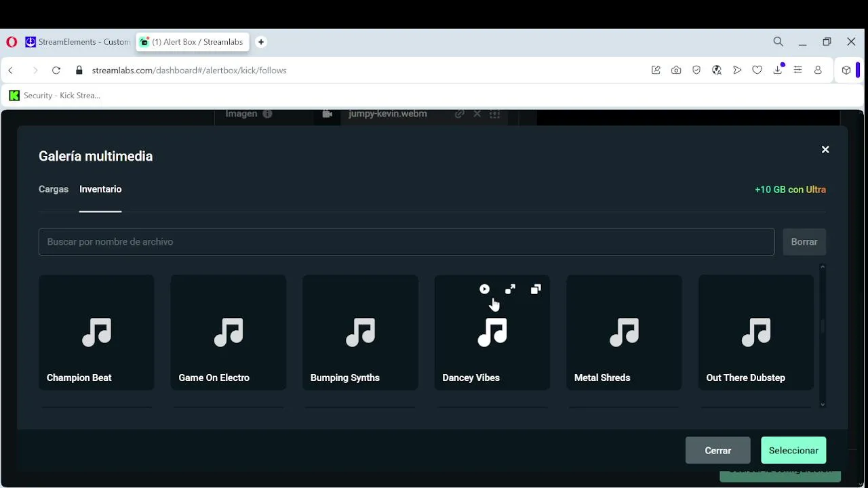Click the copy icon on Dancey Vibes
Screen dimensions: 868x488
pos(536,289)
